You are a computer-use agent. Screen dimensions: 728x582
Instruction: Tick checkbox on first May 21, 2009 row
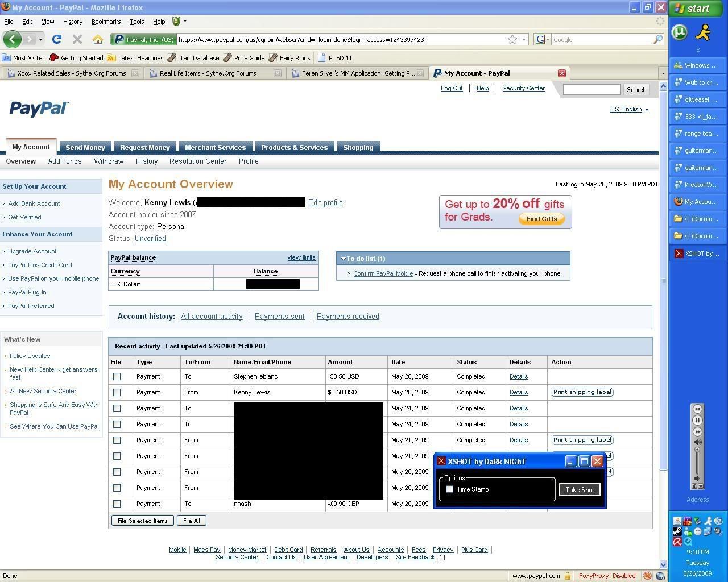coord(117,440)
